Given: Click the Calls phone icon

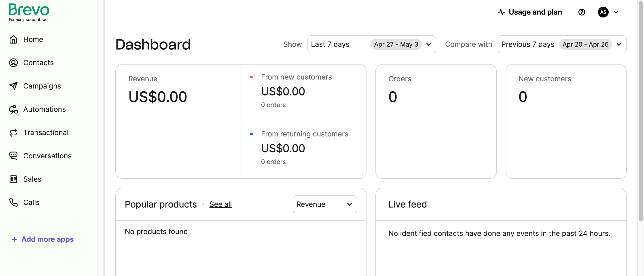Looking at the screenshot, I should [13, 202].
